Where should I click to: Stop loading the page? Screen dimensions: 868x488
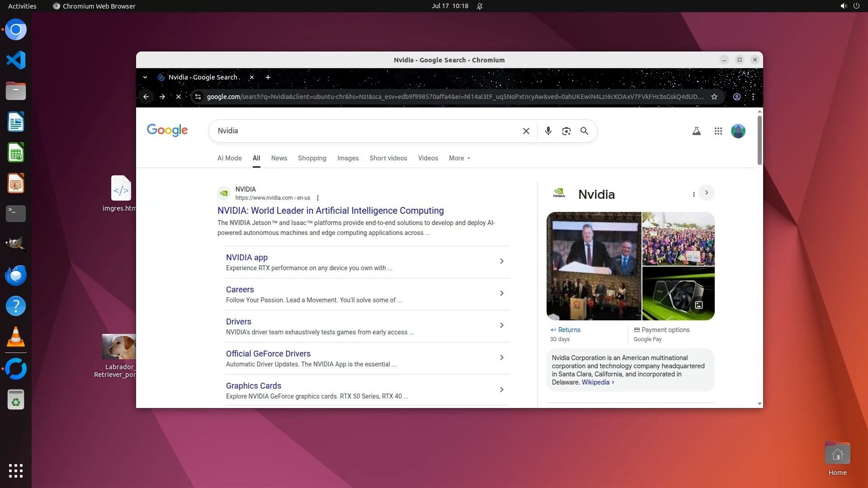(x=179, y=97)
